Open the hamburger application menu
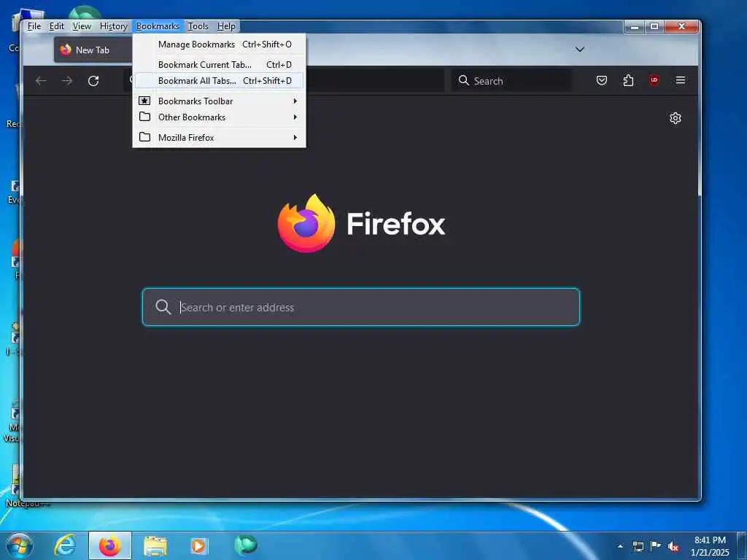The width and height of the screenshot is (747, 560). [x=681, y=80]
